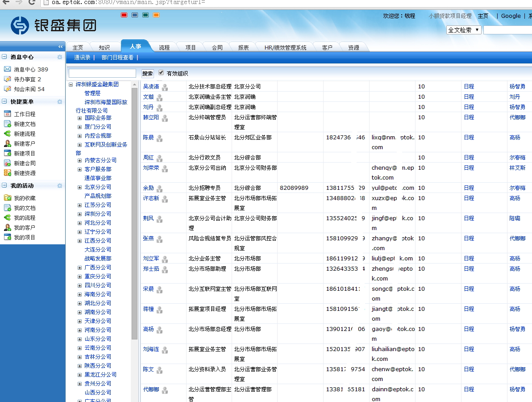The width and height of the screenshot is (532, 402).
Task: Select the green theme color swatch
Action: click(145, 15)
